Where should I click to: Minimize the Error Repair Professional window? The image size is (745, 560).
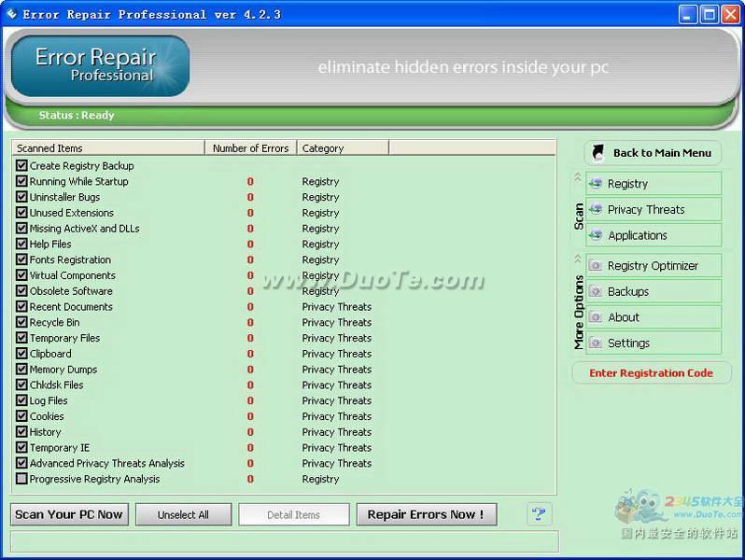[x=687, y=14]
